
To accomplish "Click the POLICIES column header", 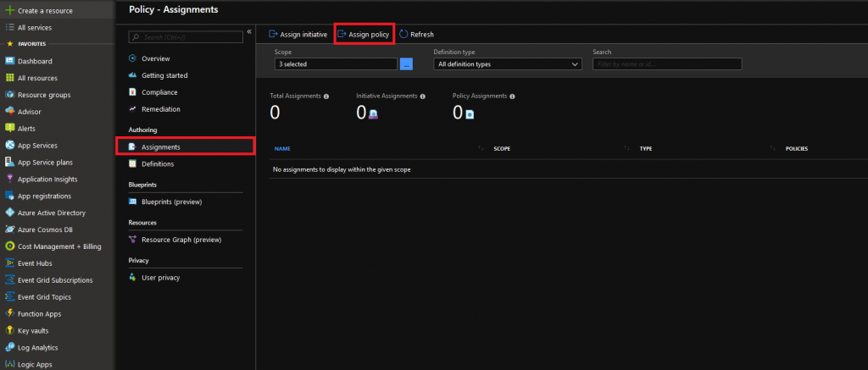I will point(797,149).
